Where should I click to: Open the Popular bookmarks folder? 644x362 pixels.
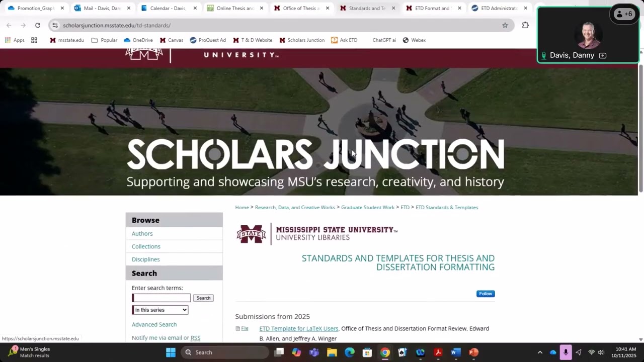[x=104, y=40]
